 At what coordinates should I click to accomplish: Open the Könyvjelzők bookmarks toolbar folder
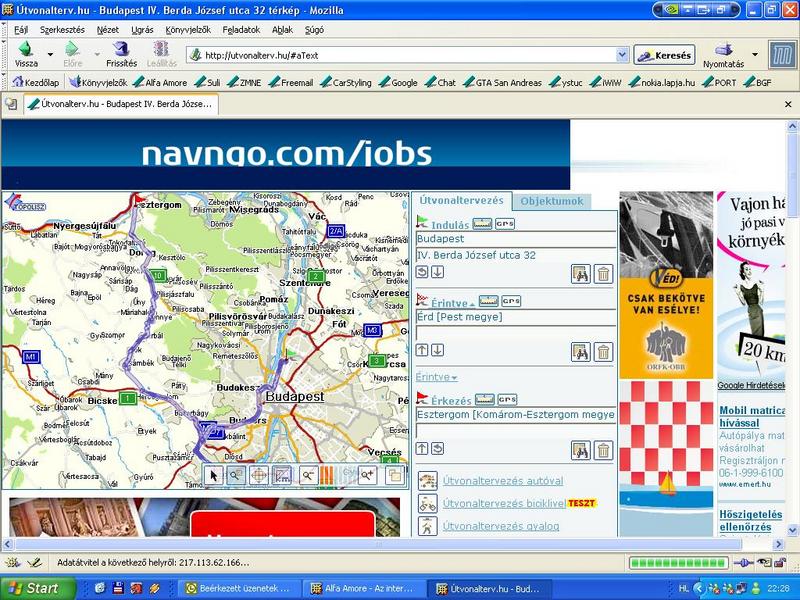pos(99,82)
